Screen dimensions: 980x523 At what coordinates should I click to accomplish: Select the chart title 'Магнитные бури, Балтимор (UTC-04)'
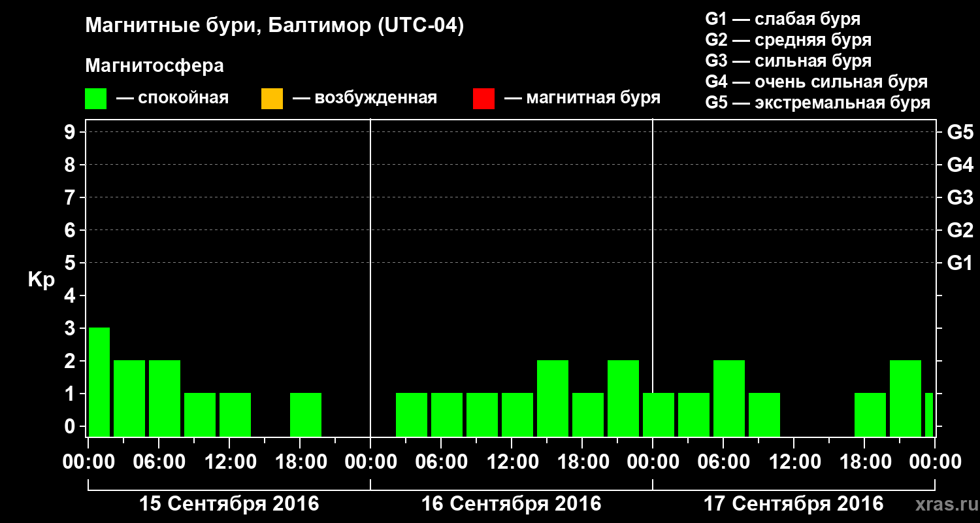click(x=274, y=27)
